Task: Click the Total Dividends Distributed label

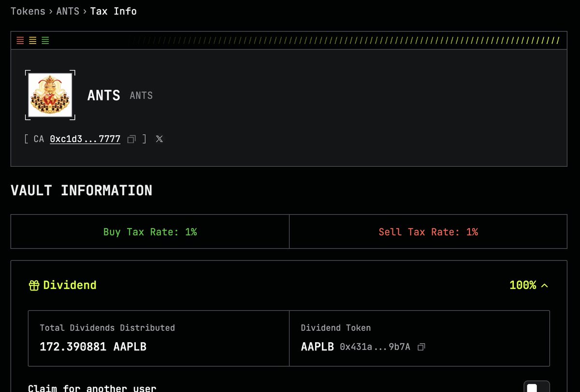Action: coord(107,328)
